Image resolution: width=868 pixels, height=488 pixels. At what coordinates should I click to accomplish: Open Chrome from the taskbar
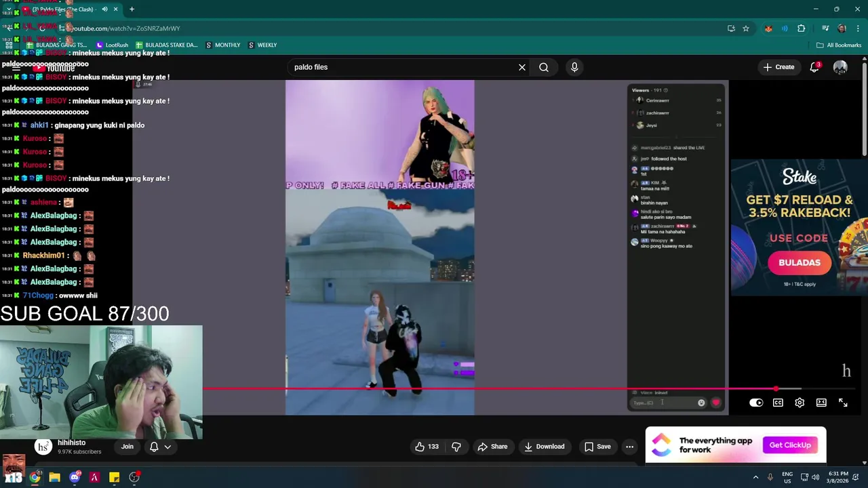pos(35,477)
